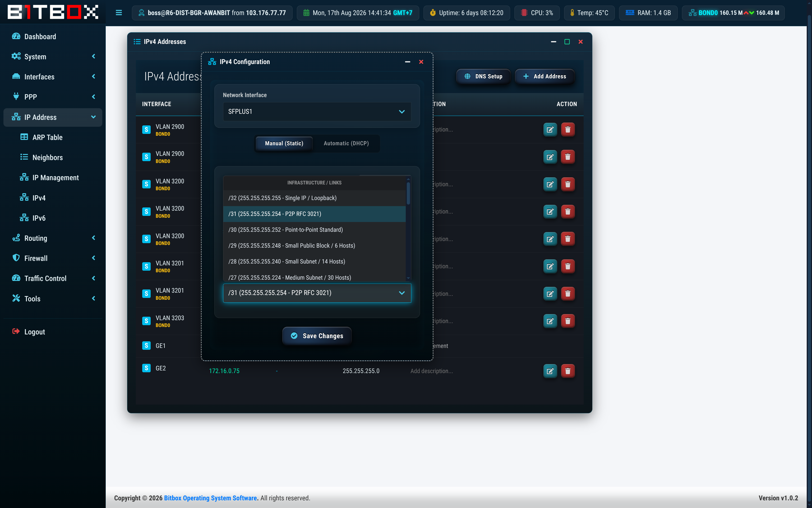This screenshot has height=508, width=812.
Task: Open Dashboard from the sidebar
Action: tap(53, 36)
